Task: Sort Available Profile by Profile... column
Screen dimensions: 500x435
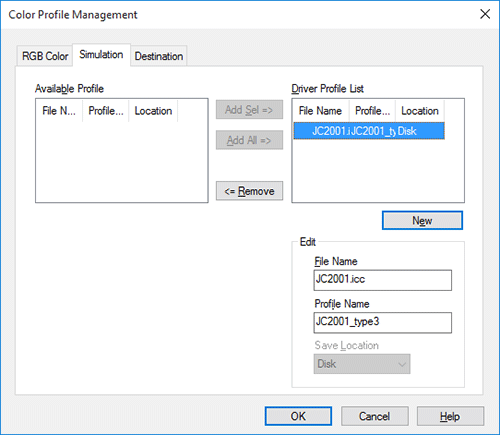Action: (x=106, y=111)
